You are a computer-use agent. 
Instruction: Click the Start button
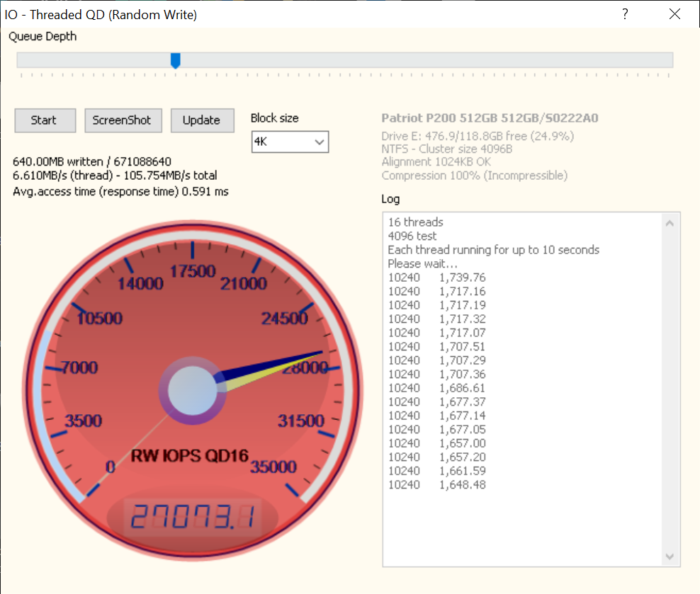tap(45, 120)
